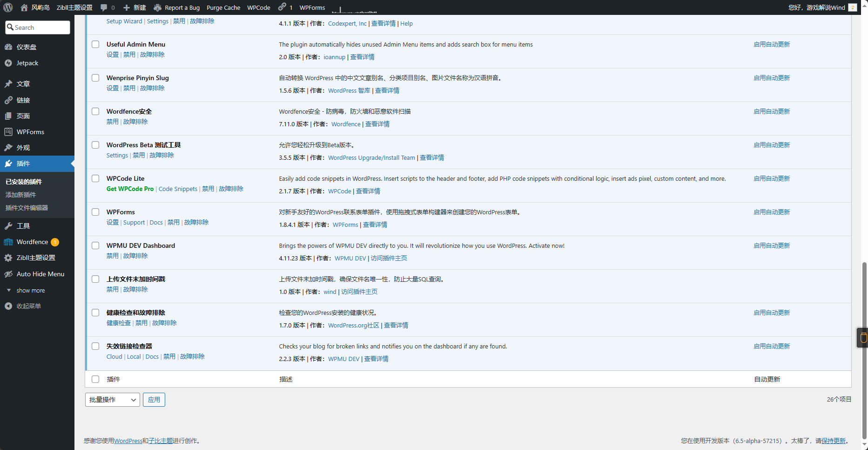Click the Auto Hide Menu eye icon

click(8, 274)
